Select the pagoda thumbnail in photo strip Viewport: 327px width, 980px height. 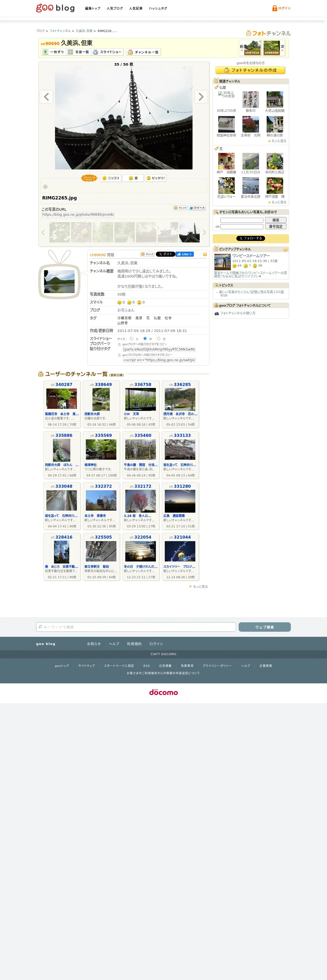click(189, 233)
